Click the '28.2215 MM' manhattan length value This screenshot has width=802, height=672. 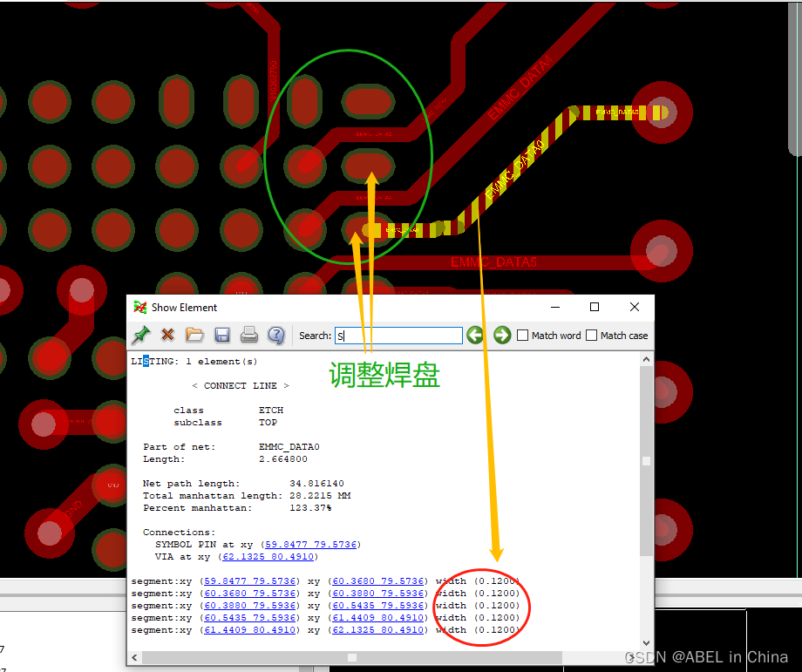[x=320, y=496]
